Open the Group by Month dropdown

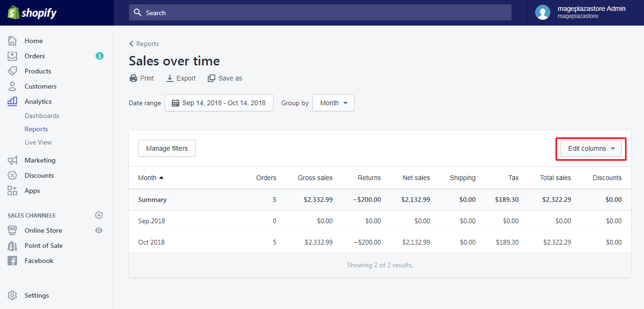coord(333,103)
